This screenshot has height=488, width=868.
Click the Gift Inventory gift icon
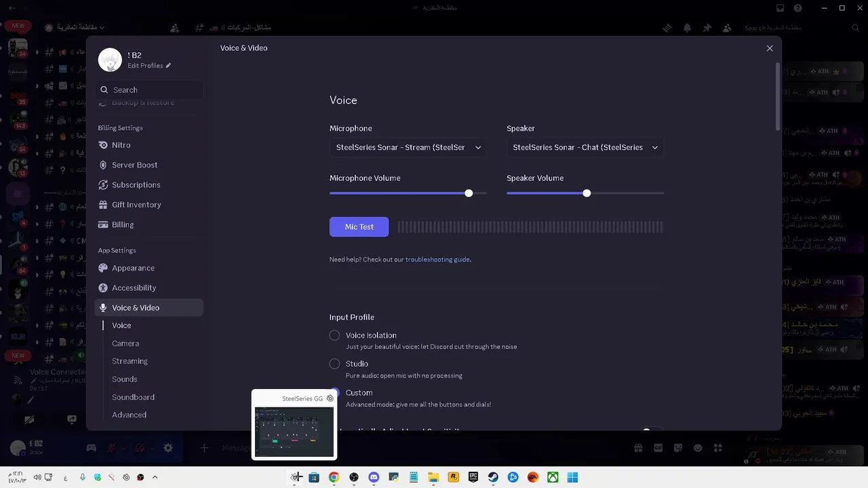click(103, 205)
